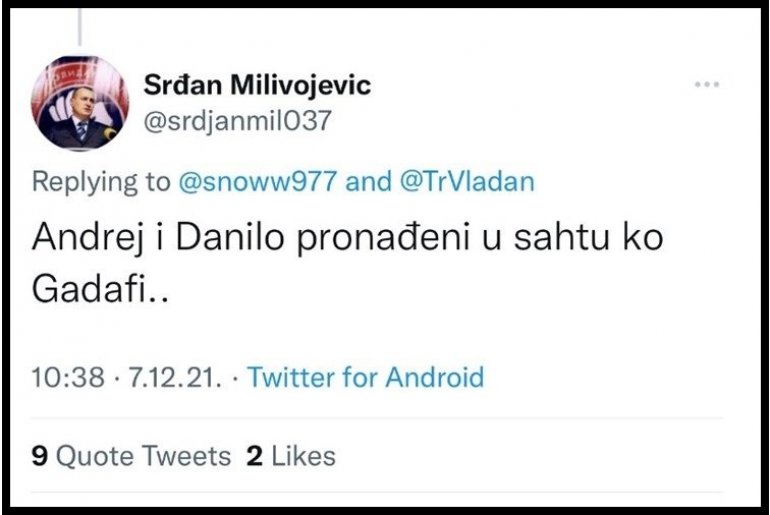The image size is (770, 515).
Task: View the 9 Quote Tweets list
Action: pos(131,456)
